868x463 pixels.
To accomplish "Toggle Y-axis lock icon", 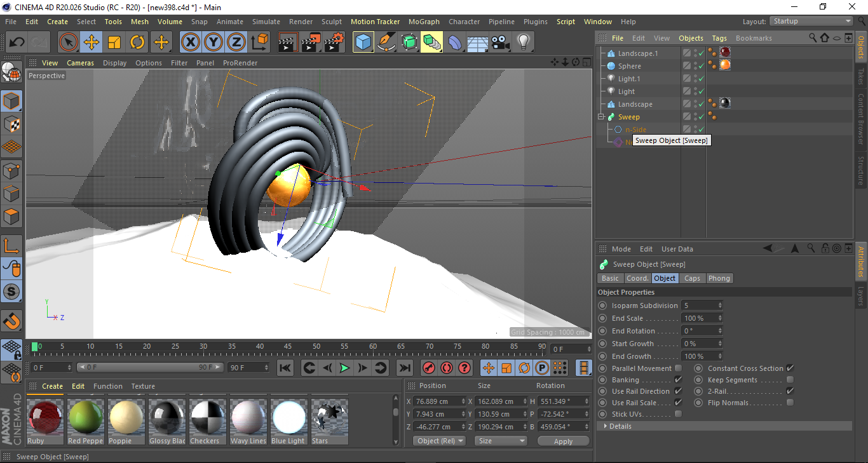I will [214, 43].
